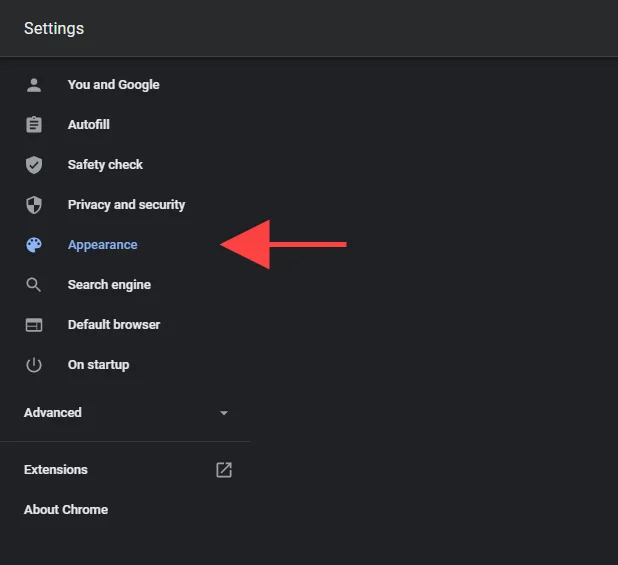
Task: Go to On startup settings
Action: point(99,365)
